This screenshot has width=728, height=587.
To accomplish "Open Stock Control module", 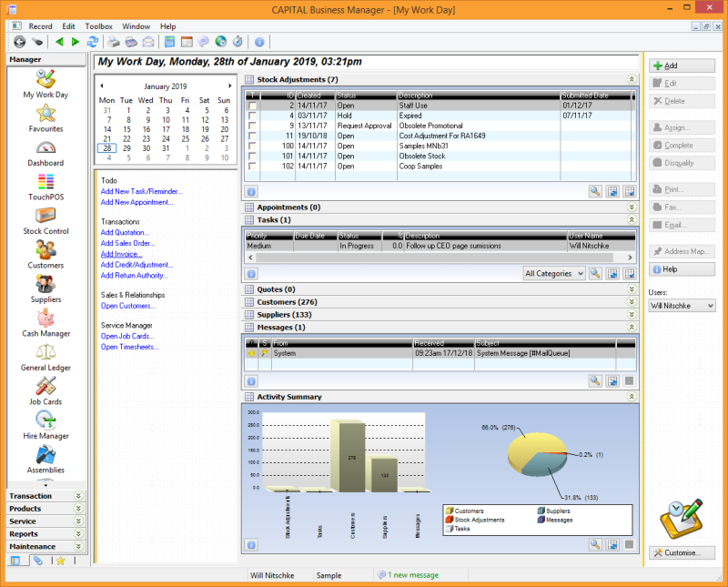I will (x=45, y=221).
